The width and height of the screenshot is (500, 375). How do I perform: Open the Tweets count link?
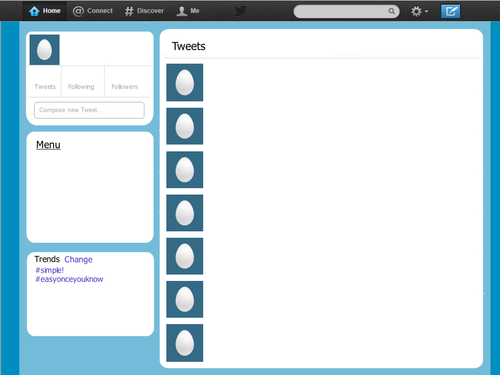45,87
